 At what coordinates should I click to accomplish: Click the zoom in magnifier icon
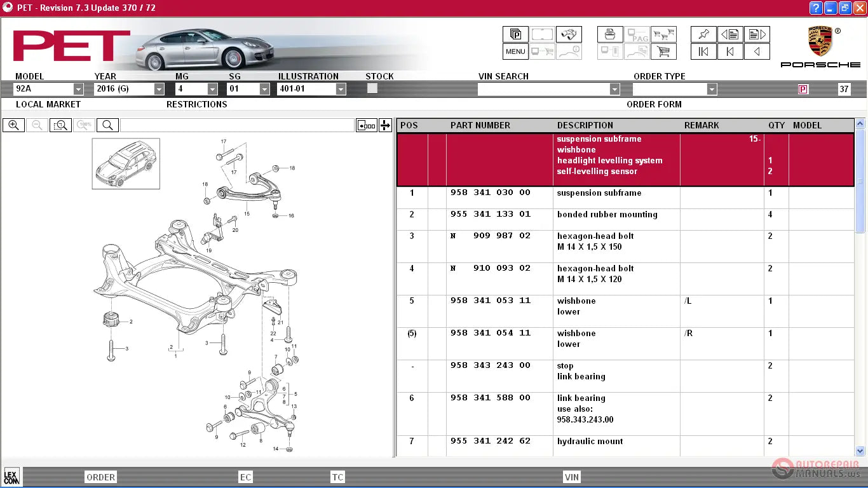coord(13,125)
